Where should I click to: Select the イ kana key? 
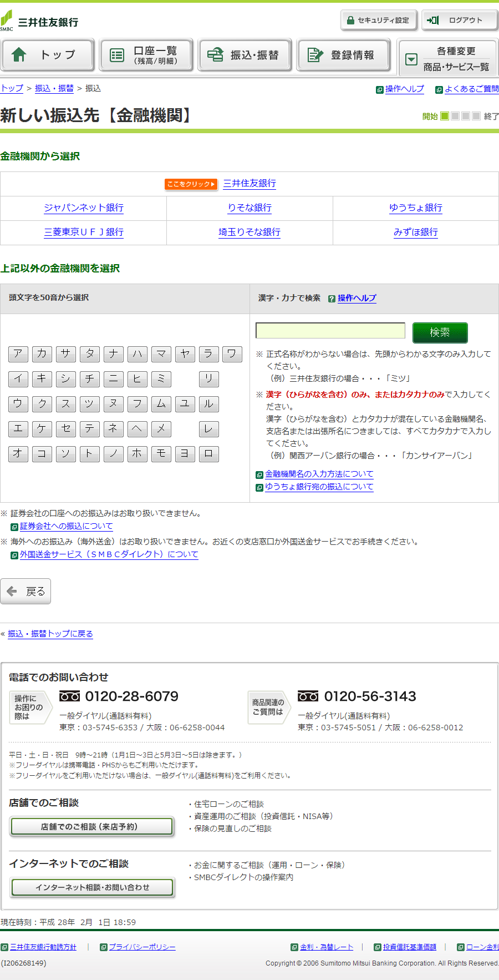coord(18,379)
